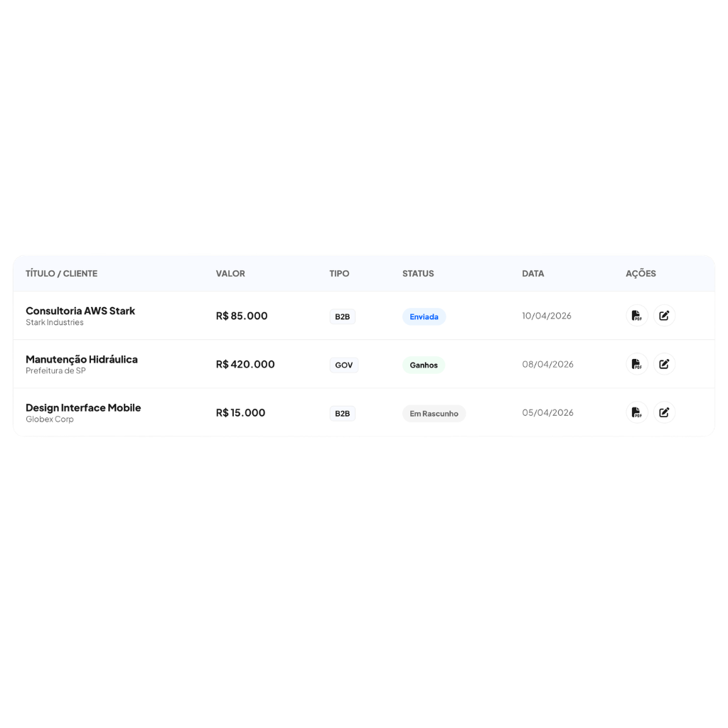
Task: Click the TIPO column header
Action: (339, 273)
